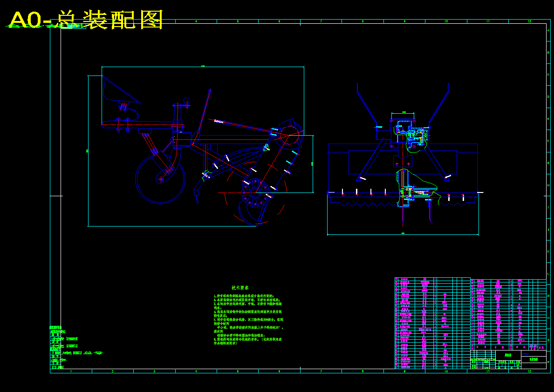Click zone number 6 on the top border
The image size is (554, 392).
click(x=279, y=21)
